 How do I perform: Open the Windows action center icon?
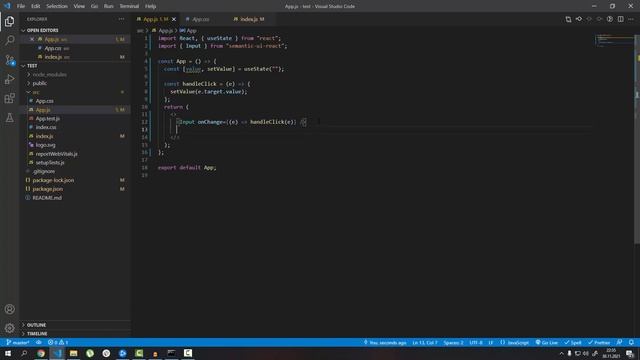pos(630,353)
